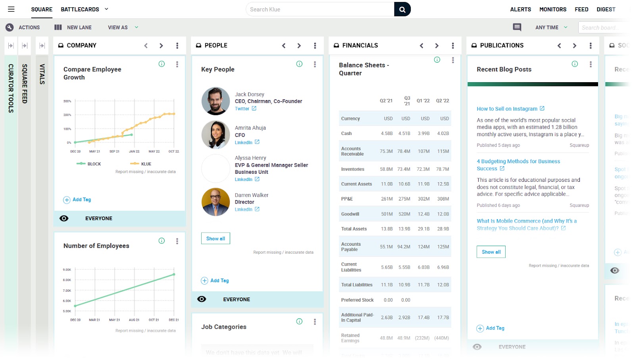
Task: Click the eye toggle on the Publications lane edge
Action: [x=615, y=270]
